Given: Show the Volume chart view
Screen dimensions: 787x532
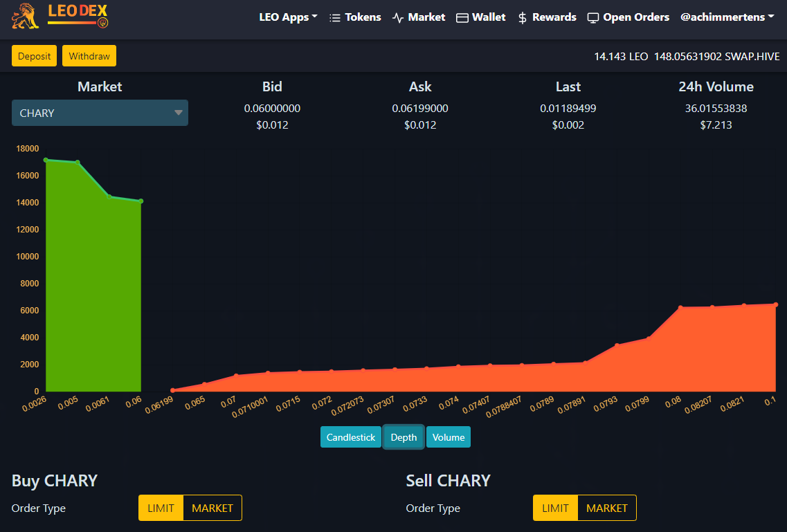Looking at the screenshot, I should click(449, 437).
